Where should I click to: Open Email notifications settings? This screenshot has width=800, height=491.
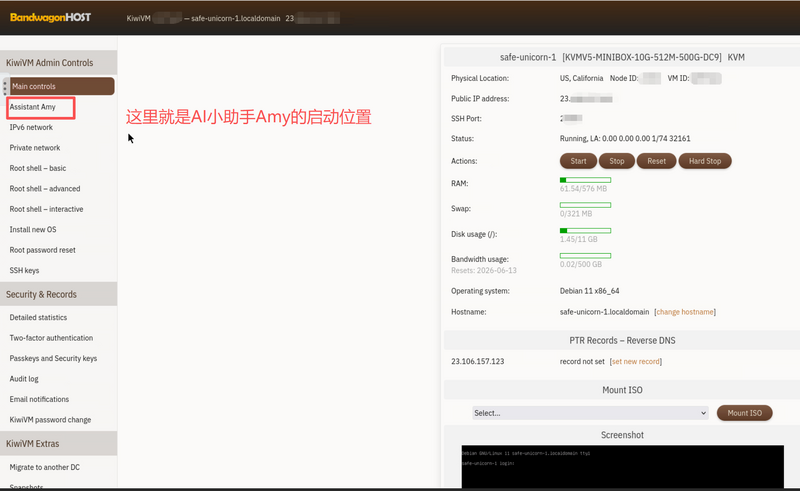[39, 399]
